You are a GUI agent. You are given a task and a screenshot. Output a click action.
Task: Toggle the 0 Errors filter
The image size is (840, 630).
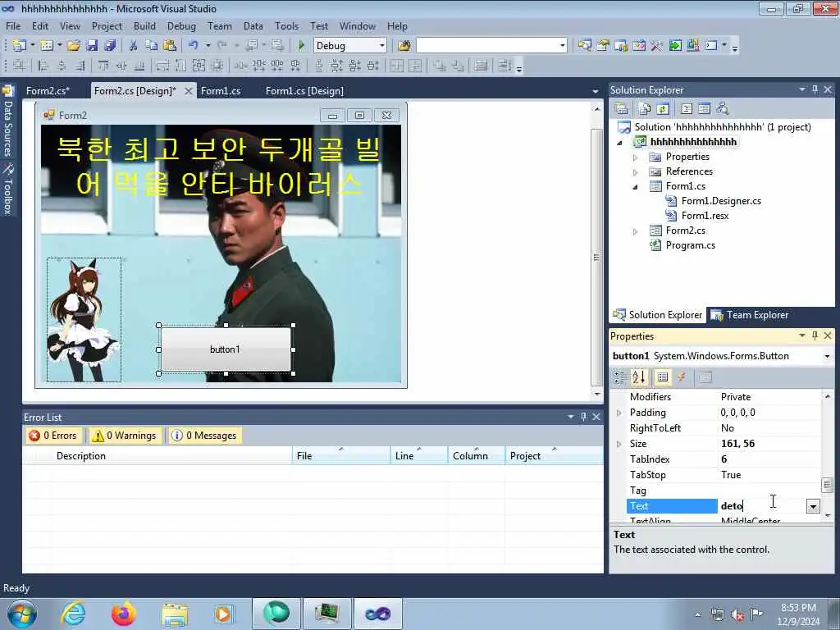pos(53,436)
